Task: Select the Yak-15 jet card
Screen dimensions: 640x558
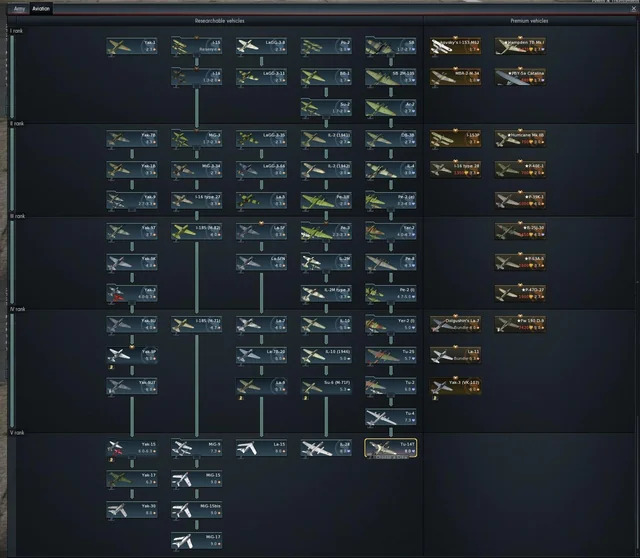Action: pos(132,449)
